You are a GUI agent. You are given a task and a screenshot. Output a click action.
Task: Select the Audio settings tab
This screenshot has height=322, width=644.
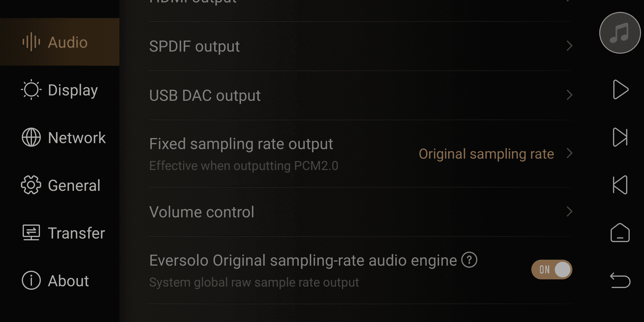[x=60, y=42]
